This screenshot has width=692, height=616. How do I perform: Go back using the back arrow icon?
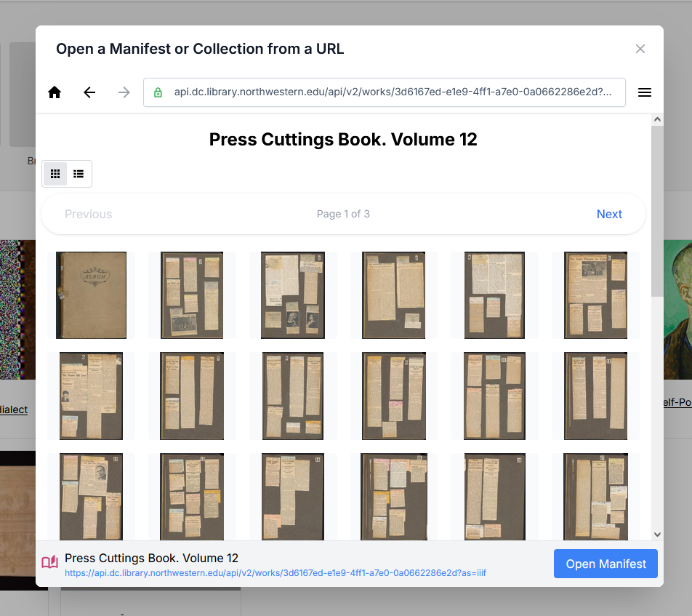tap(89, 92)
